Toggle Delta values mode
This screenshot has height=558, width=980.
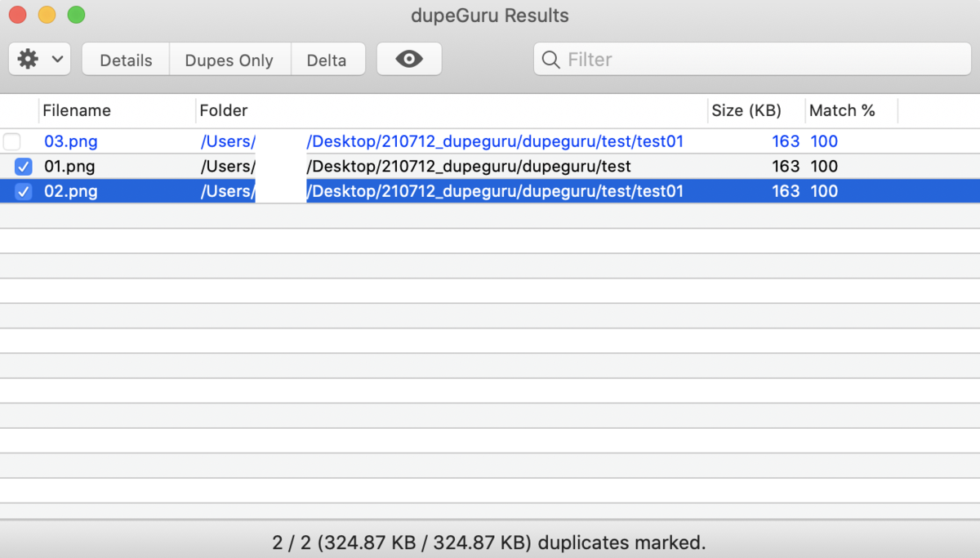(x=327, y=60)
